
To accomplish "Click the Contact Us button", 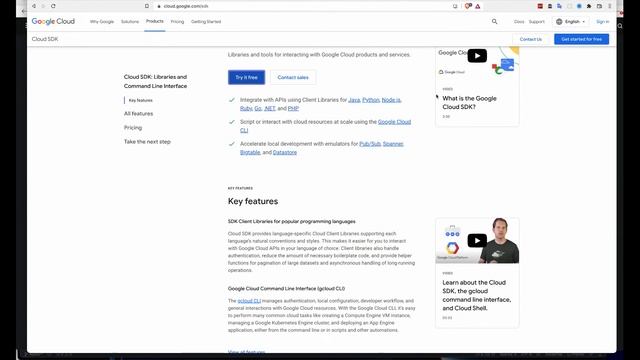I will tap(531, 39).
